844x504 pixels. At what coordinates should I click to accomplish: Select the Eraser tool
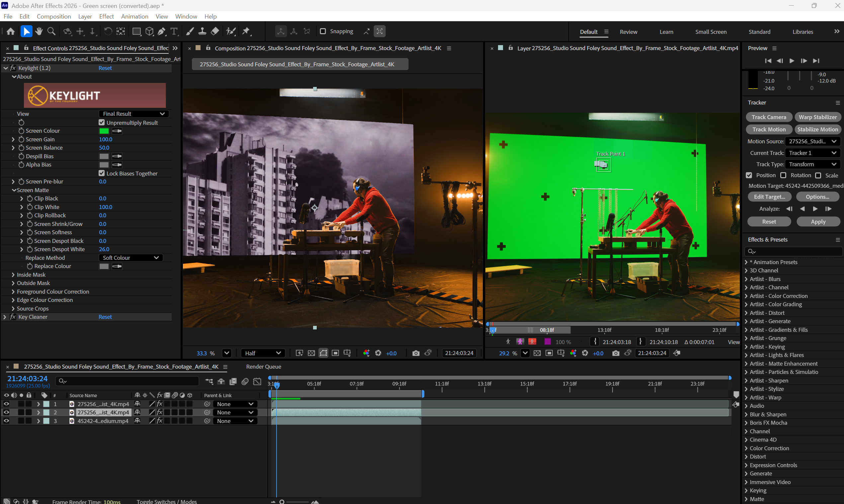215,31
